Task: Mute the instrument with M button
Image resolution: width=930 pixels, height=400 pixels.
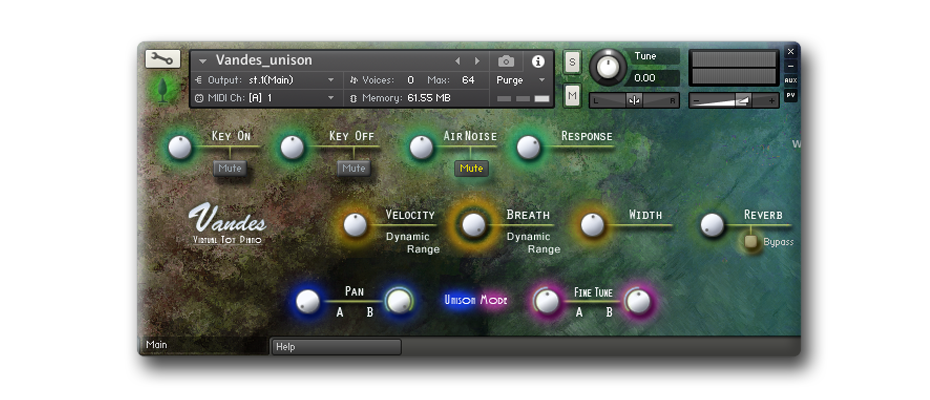Action: coord(572,96)
